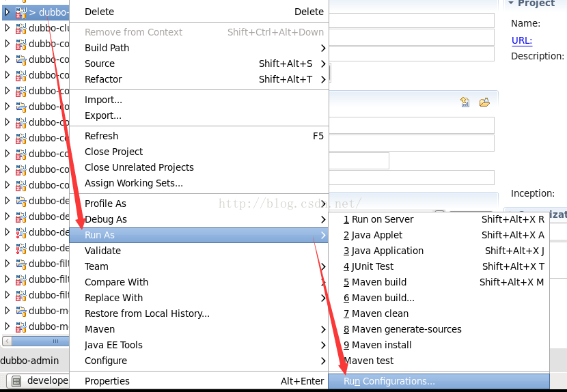Click the highlighted top dubbo project's icon

(21, 12)
